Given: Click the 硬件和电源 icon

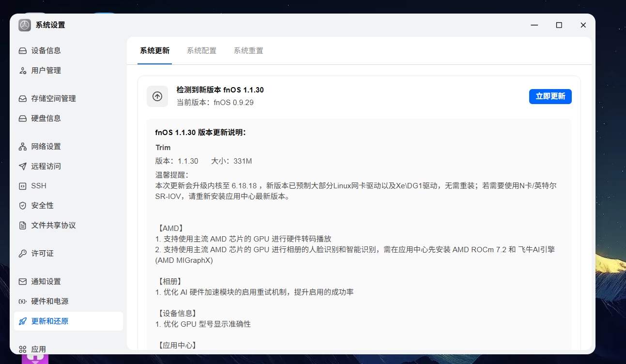Looking at the screenshot, I should click(23, 302).
